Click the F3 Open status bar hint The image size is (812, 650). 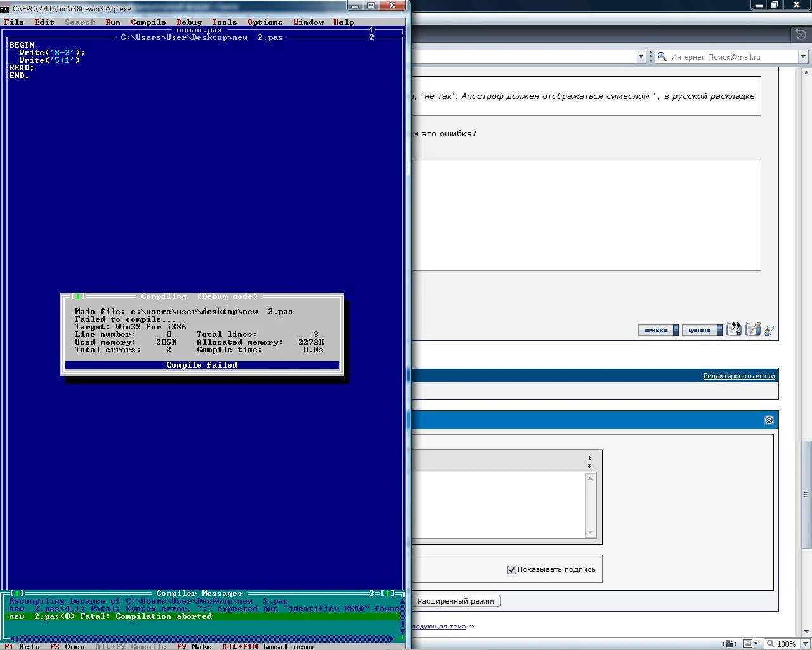coord(67,646)
